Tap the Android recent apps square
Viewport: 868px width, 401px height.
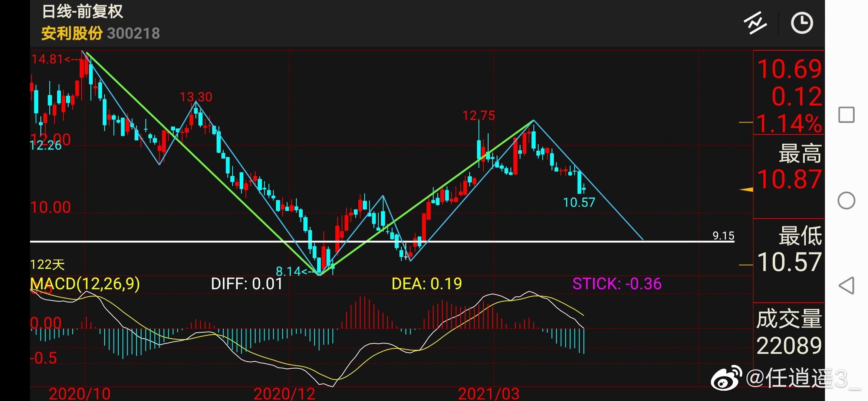click(846, 115)
